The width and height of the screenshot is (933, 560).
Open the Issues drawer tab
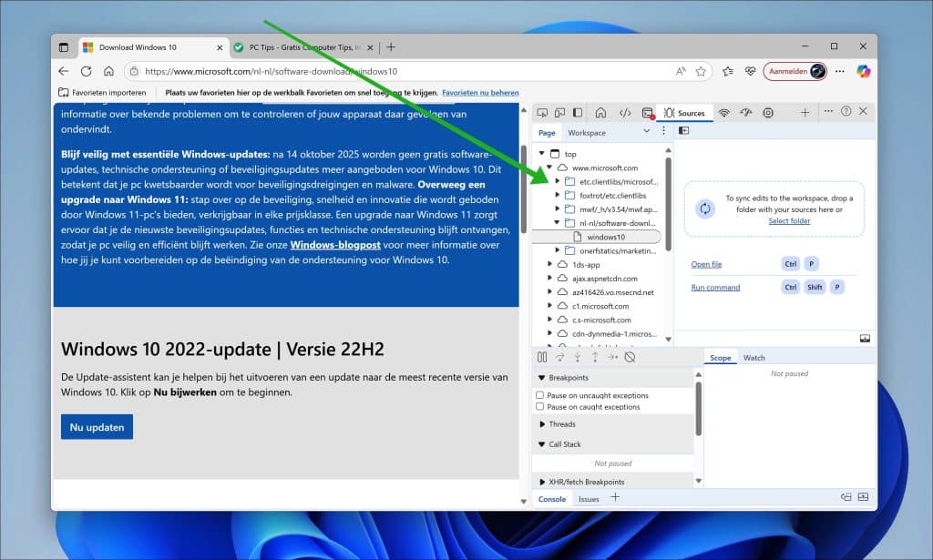tap(589, 499)
